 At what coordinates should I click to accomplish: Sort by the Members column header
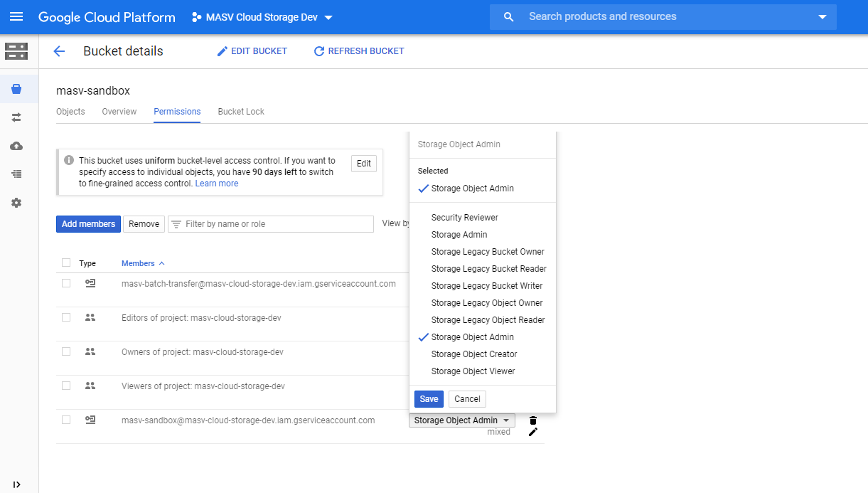(143, 263)
